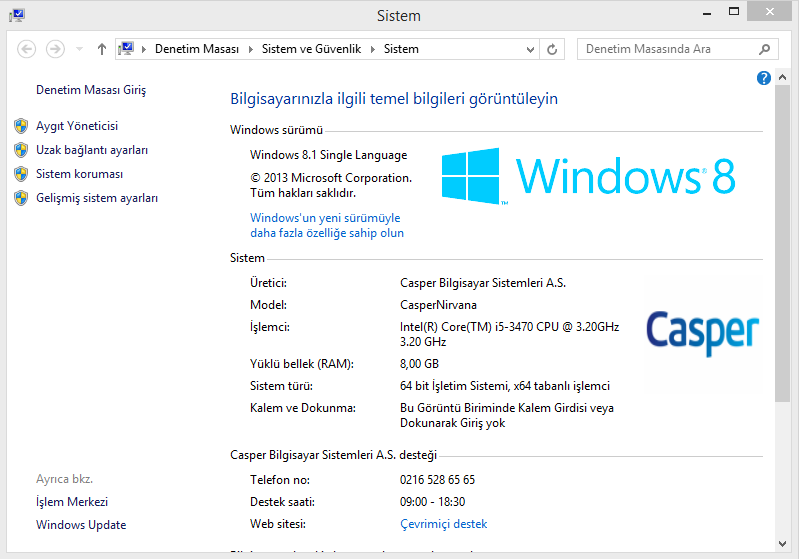Open the Çevrimiçi destek web link
The width and height of the screenshot is (799, 559).
(443, 524)
